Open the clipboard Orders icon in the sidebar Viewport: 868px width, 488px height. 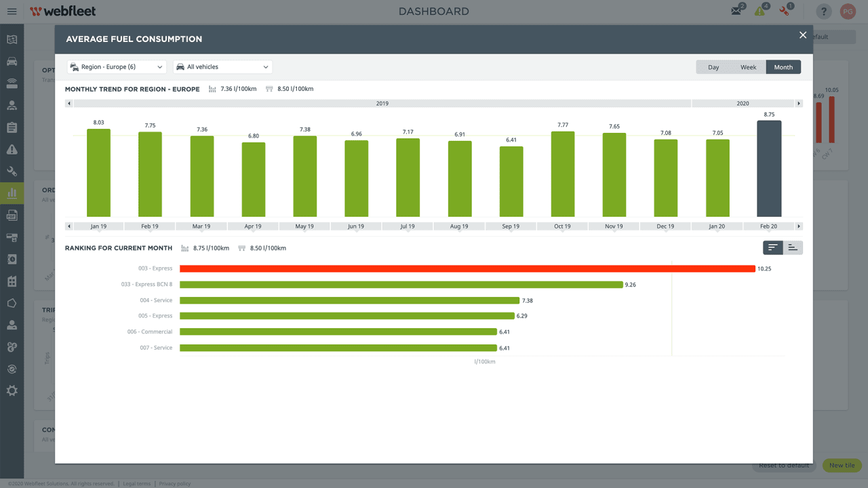tap(12, 127)
